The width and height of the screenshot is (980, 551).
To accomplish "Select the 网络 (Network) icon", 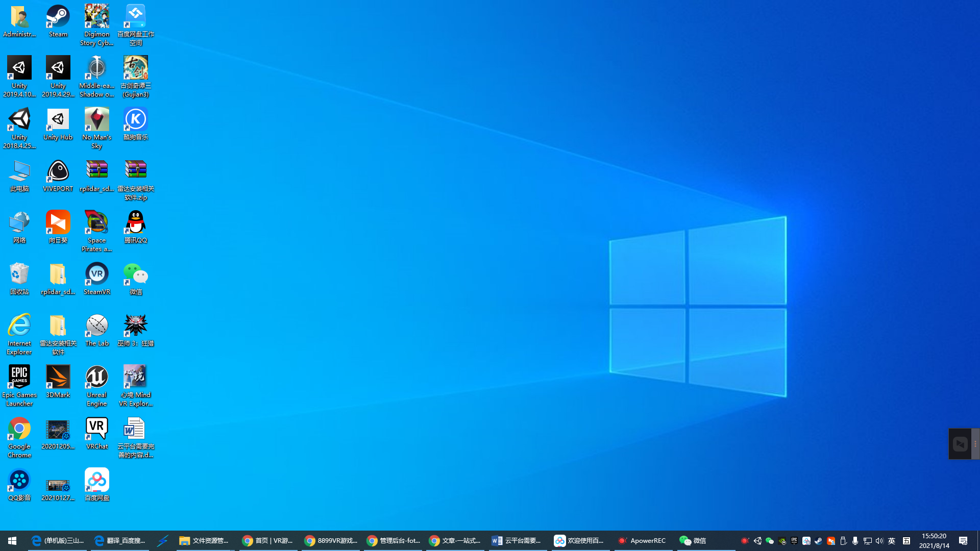I will tap(19, 228).
